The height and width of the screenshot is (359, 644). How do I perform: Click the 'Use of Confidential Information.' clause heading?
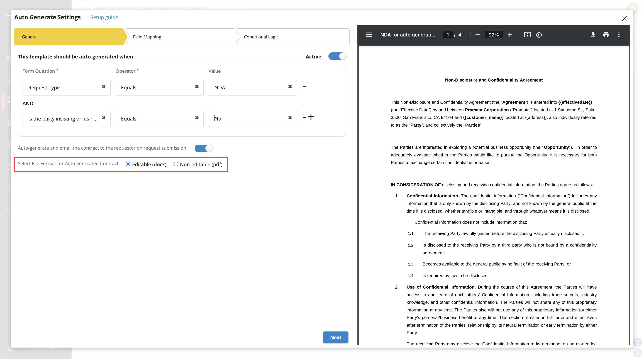[441, 287]
